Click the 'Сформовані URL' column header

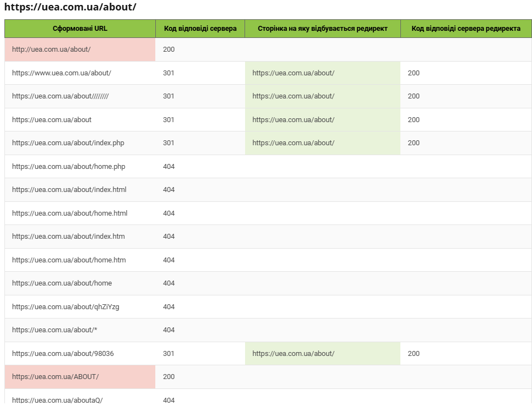[x=79, y=29]
